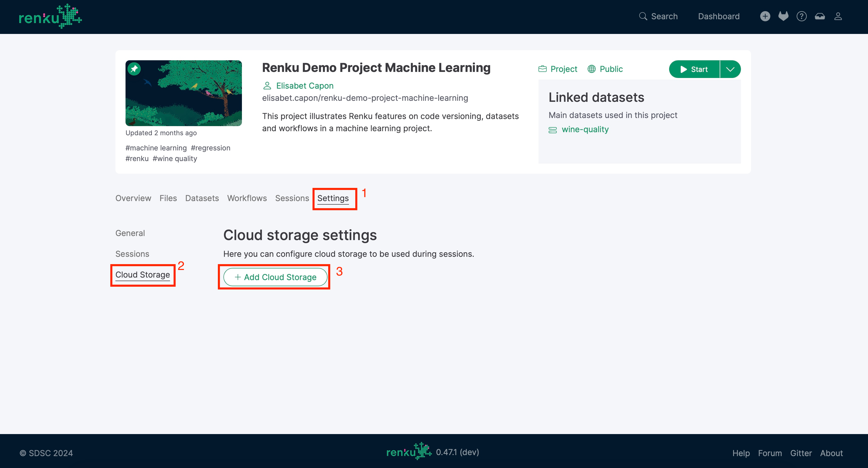868x468 pixels.
Task: Open the user account icon
Action: point(838,16)
